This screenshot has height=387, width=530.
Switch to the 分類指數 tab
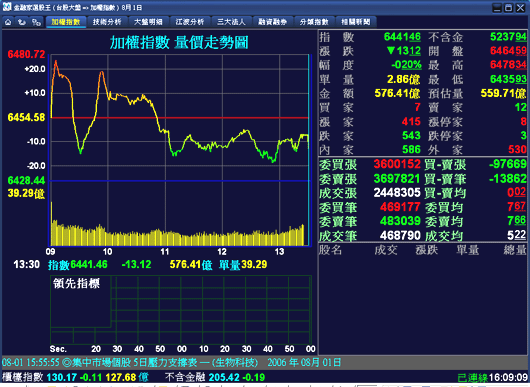pos(314,22)
